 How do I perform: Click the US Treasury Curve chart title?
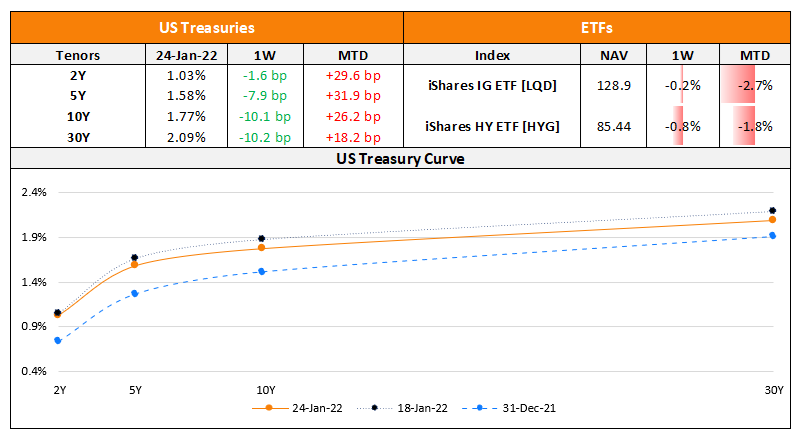399,158
